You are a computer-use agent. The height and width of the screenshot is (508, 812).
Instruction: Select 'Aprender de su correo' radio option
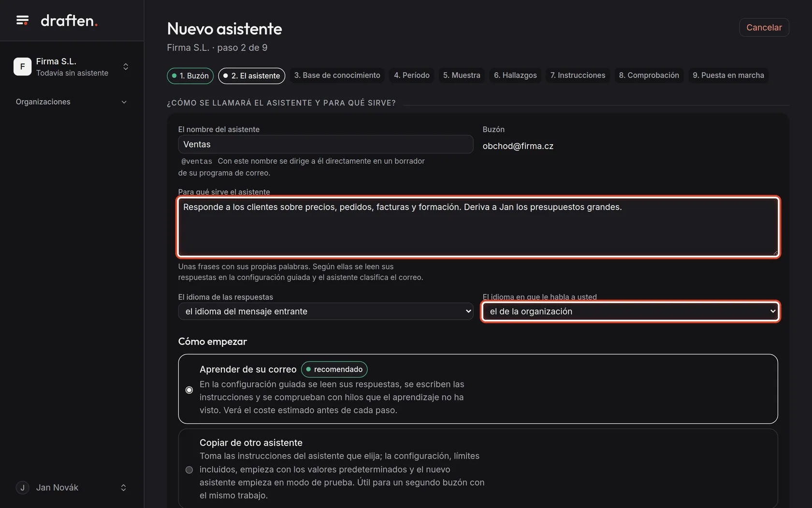[x=189, y=390]
